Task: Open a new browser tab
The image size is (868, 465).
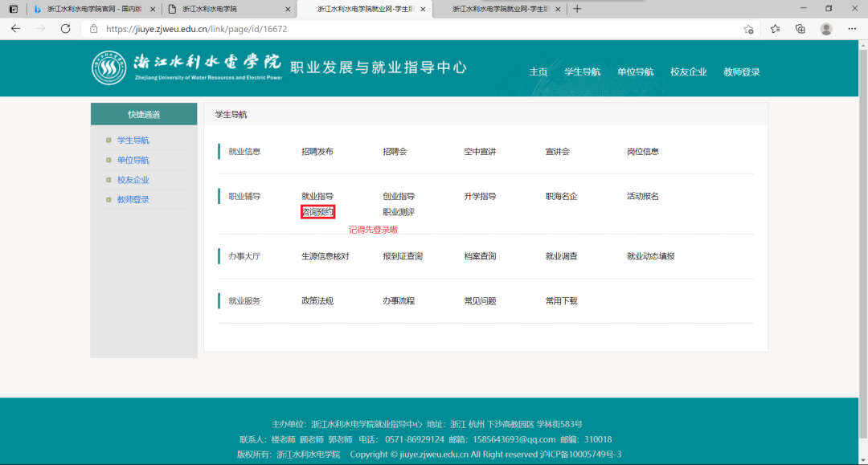Action: (x=577, y=9)
